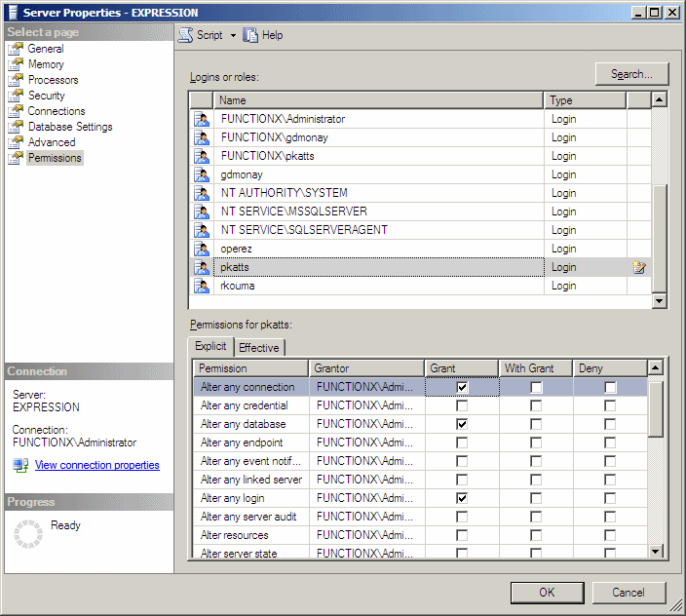Click login icon for FUNCTIONX\pkatts row
Image resolution: width=686 pixels, height=616 pixels.
[202, 156]
